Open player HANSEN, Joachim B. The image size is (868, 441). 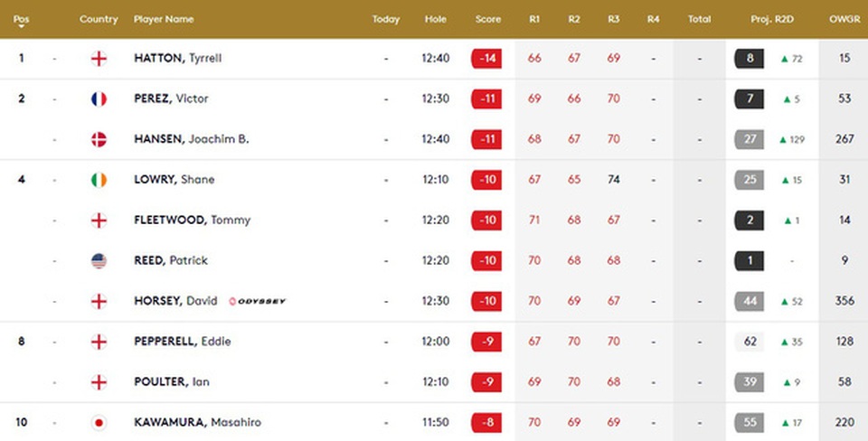[192, 139]
